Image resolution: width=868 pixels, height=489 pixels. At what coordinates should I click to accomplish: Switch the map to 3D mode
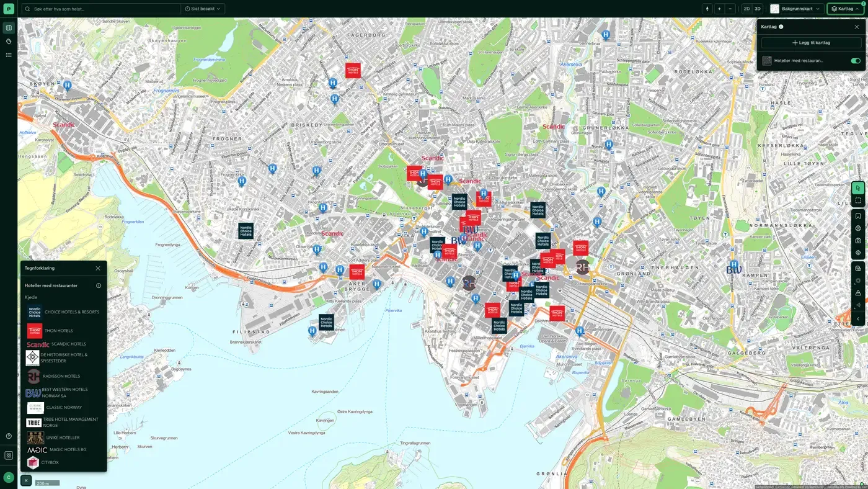point(757,9)
